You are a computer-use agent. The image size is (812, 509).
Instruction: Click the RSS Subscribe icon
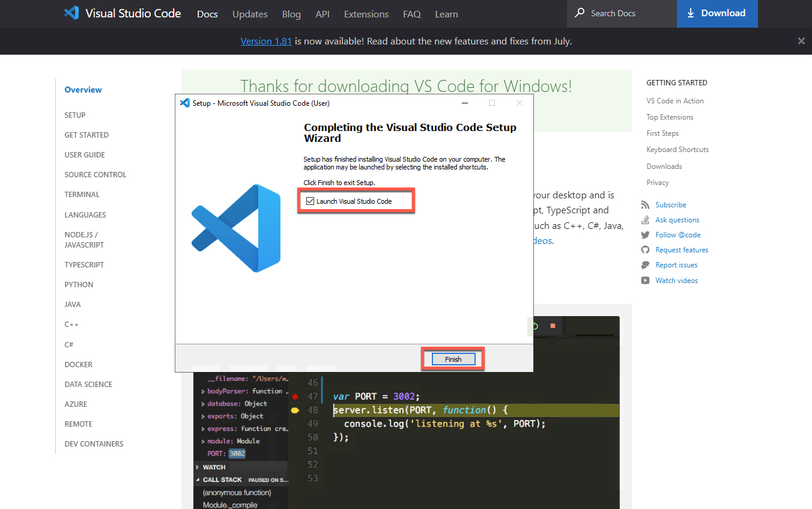(645, 205)
